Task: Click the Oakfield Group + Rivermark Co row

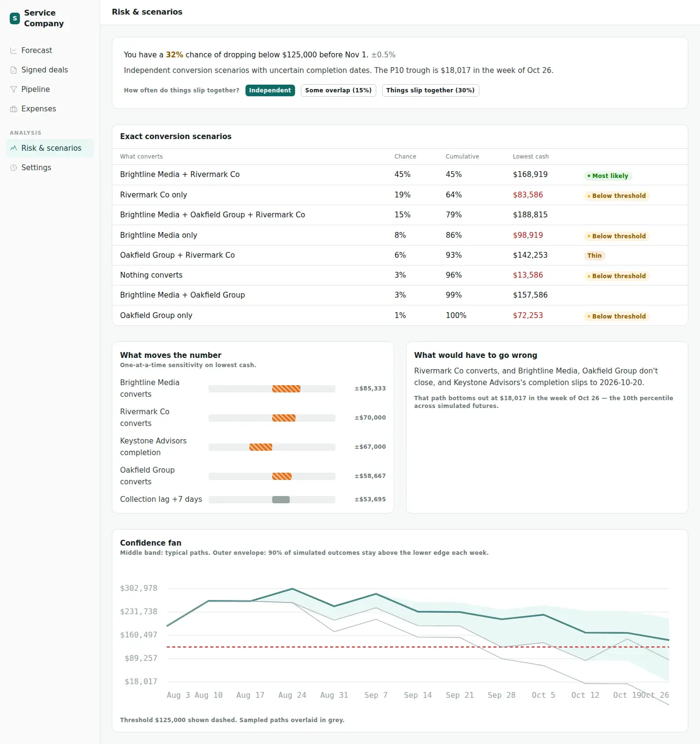Action: [x=400, y=255]
